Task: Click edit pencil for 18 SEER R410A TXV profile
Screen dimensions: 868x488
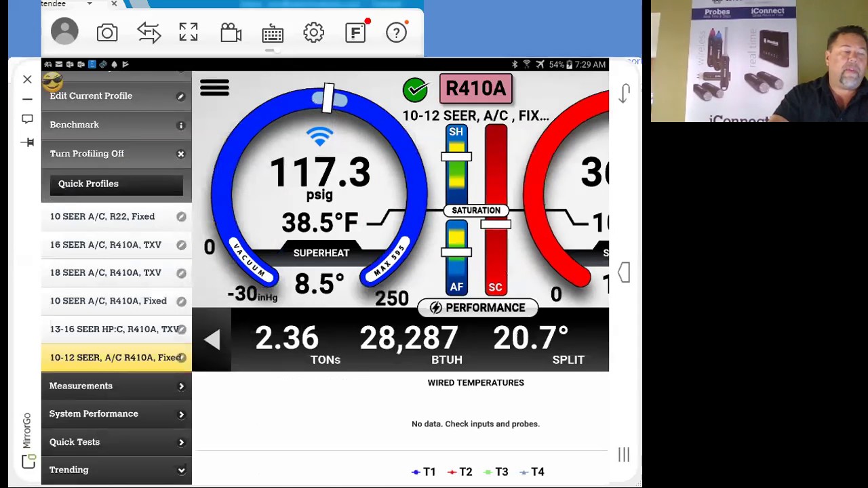Action: coord(181,273)
